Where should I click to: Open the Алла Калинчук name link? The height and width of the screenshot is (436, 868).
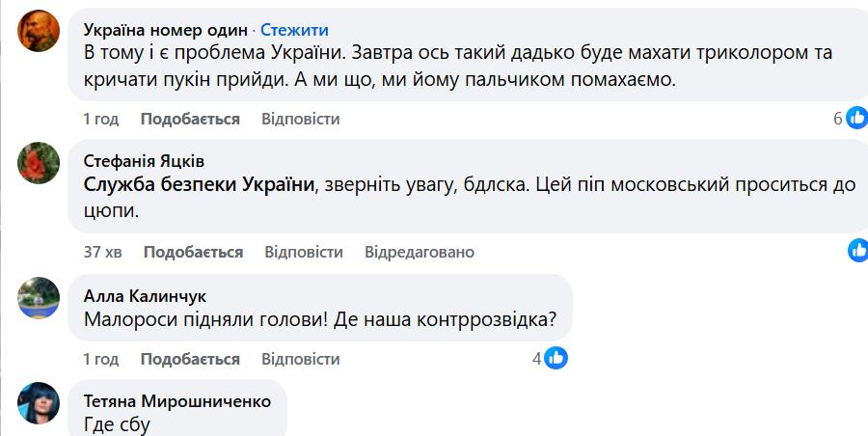click(145, 296)
